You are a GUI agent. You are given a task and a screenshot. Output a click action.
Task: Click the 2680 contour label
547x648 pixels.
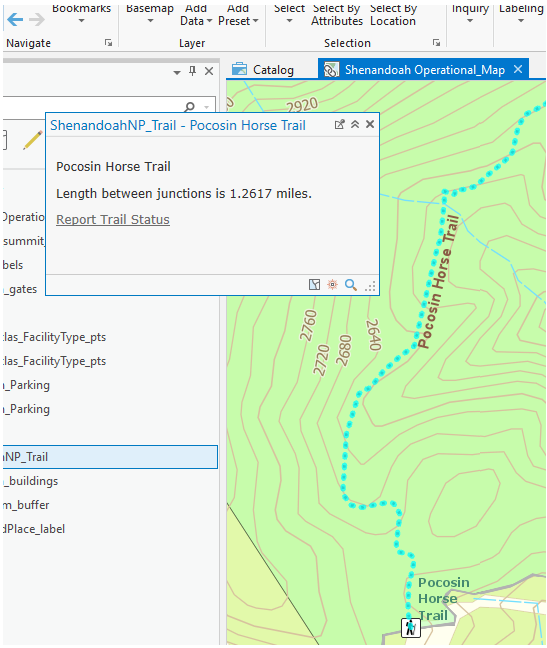(343, 350)
